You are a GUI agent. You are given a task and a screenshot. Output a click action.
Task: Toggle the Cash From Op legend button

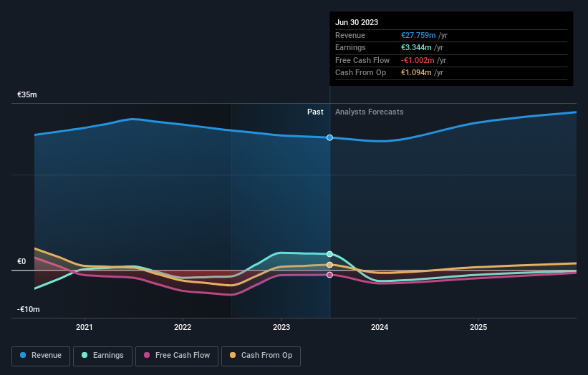(261, 356)
